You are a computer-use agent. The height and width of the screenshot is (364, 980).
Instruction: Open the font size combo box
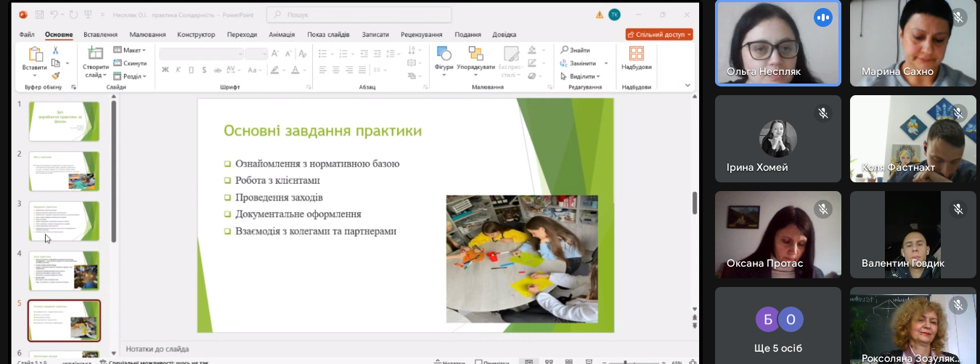pos(256,54)
